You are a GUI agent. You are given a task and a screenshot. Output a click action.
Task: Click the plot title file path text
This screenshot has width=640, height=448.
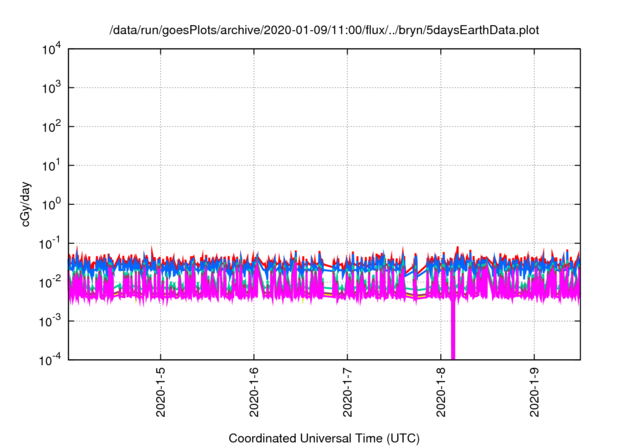tap(324, 30)
